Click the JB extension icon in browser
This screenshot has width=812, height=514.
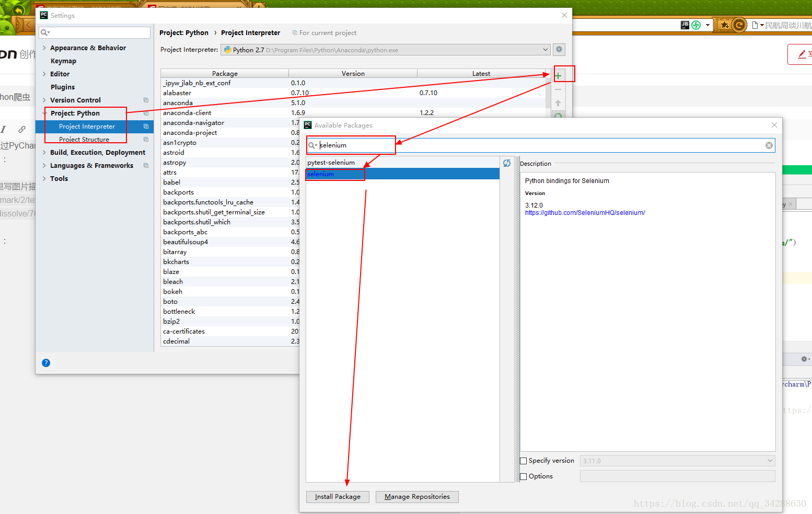coord(685,25)
